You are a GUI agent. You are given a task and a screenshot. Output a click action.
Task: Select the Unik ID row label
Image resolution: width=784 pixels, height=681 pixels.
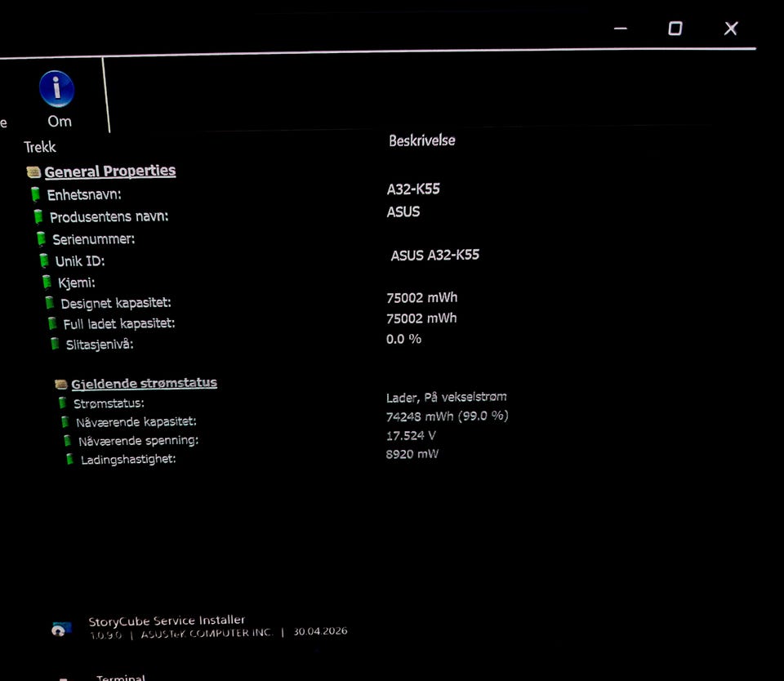[x=80, y=261]
